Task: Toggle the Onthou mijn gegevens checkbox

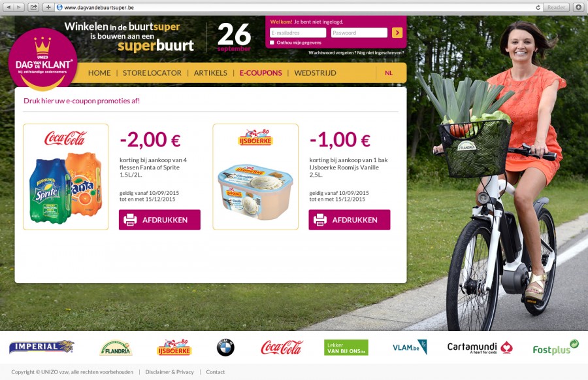Action: point(272,43)
